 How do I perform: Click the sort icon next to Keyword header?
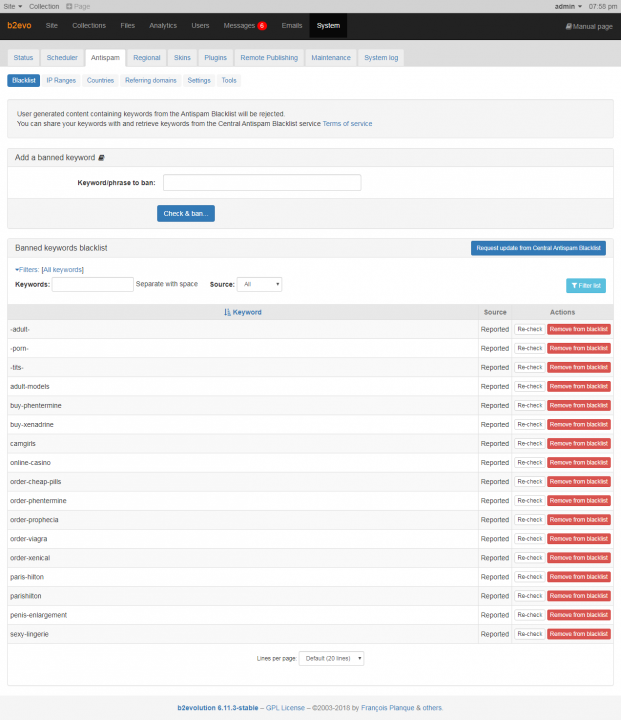pos(227,312)
